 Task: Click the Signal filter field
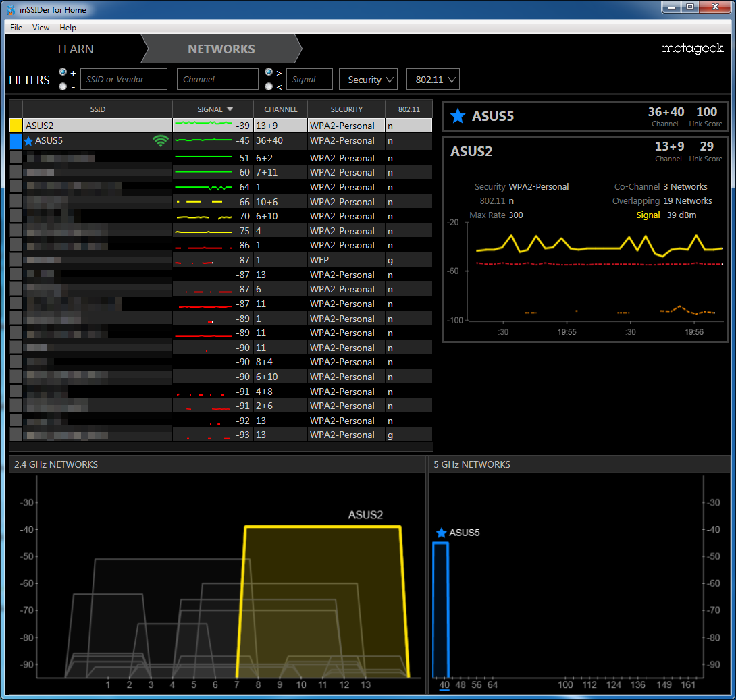coord(309,79)
